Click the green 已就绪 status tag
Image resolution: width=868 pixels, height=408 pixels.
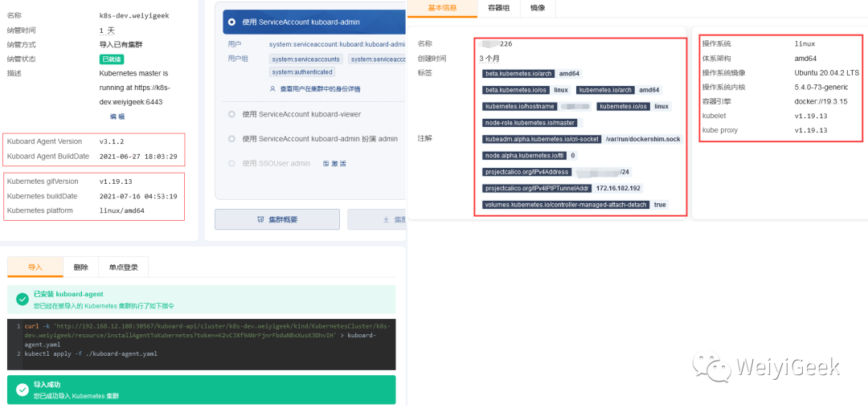(111, 59)
